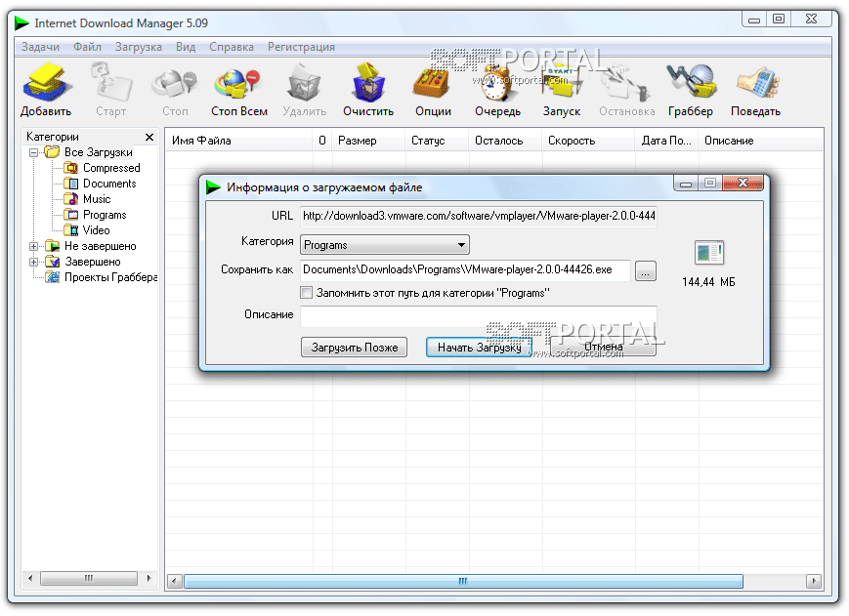Screen dimensions: 849x616
Task: Select the Compressed category folder icon
Action: tap(71, 168)
